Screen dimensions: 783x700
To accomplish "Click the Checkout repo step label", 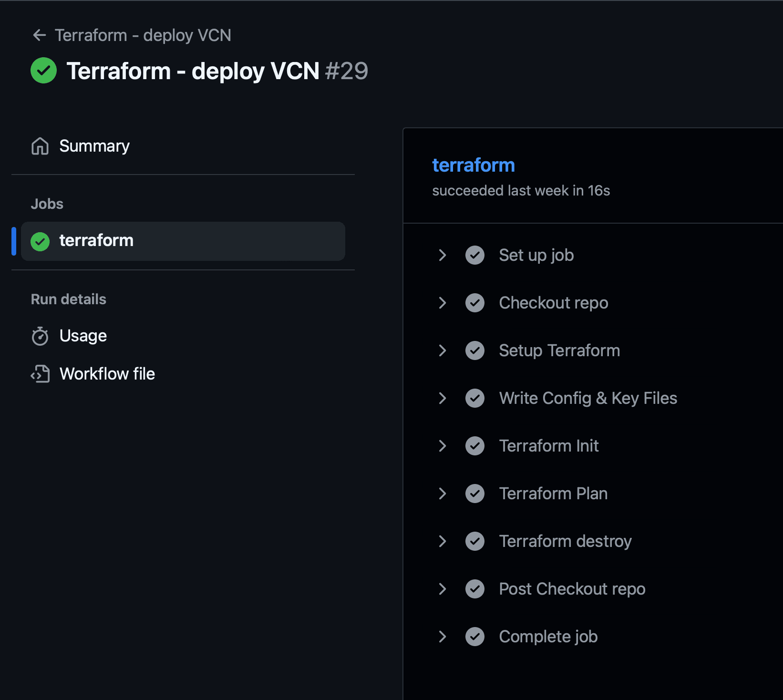I will click(554, 303).
